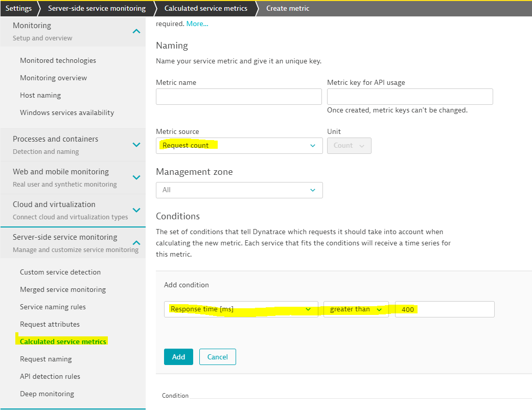Image resolution: width=532 pixels, height=410 pixels.
Task: Click the Metric key for API usage field
Action: click(410, 97)
